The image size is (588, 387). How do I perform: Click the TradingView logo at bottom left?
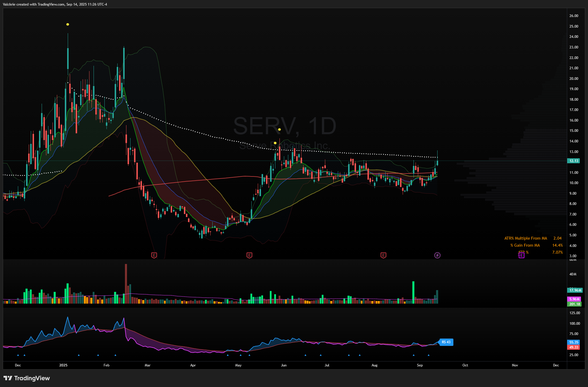[x=27, y=378]
